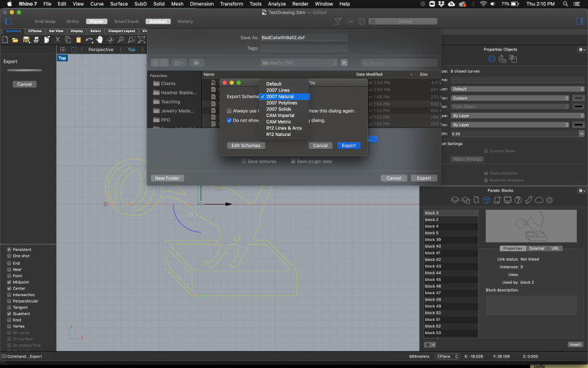Click the Undo arrow icon
The image size is (588, 368).
click(89, 39)
